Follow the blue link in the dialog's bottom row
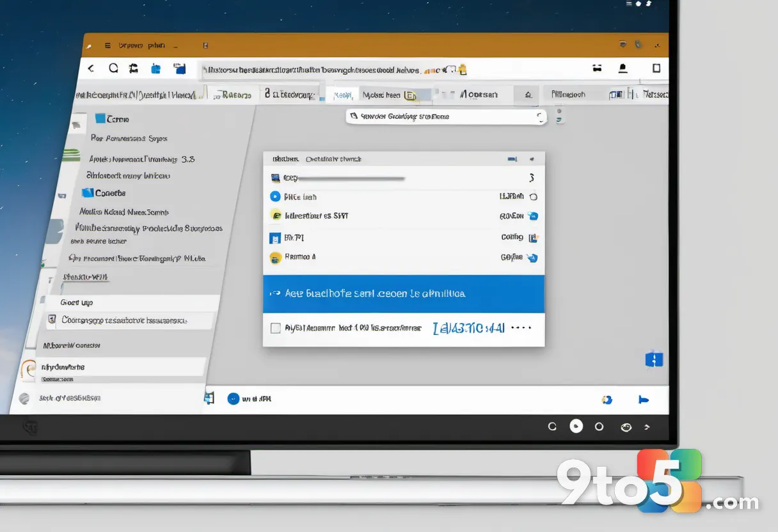This screenshot has height=532, width=778. tap(469, 328)
